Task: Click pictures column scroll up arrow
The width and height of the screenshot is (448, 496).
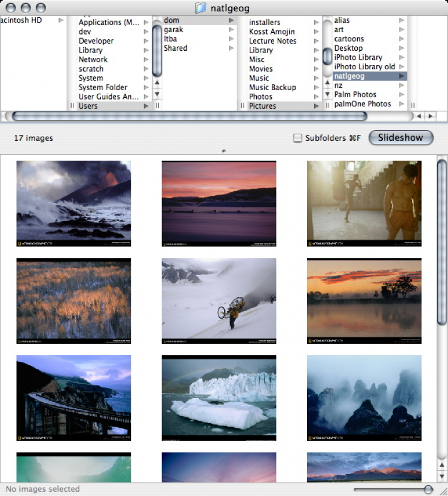Action: [327, 82]
